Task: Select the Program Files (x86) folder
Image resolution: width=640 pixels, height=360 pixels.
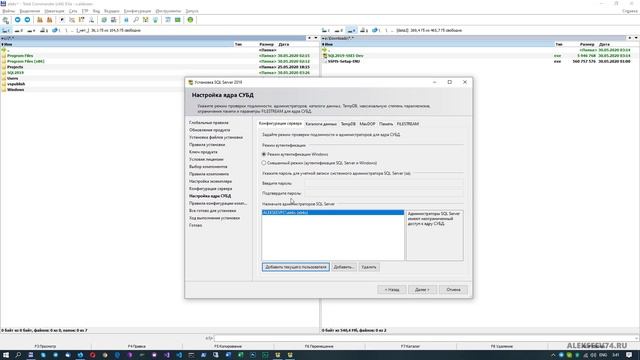Action: [x=25, y=61]
